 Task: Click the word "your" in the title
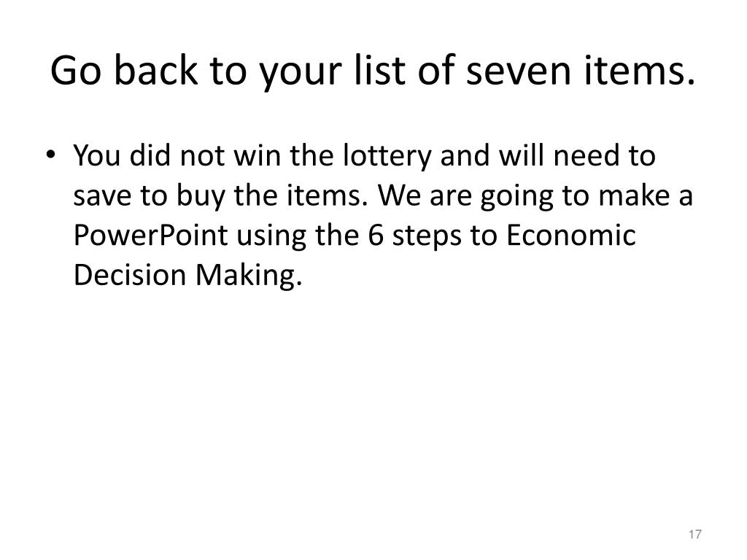pyautogui.click(x=300, y=74)
